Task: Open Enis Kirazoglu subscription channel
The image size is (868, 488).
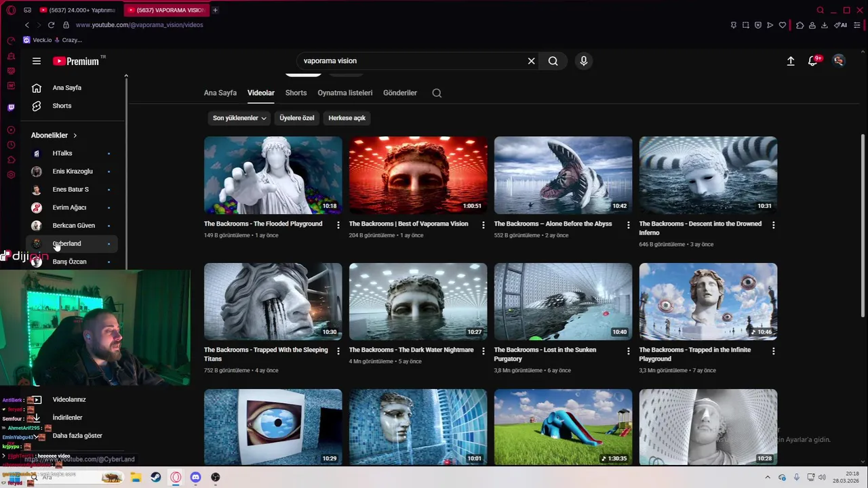Action: (72, 171)
